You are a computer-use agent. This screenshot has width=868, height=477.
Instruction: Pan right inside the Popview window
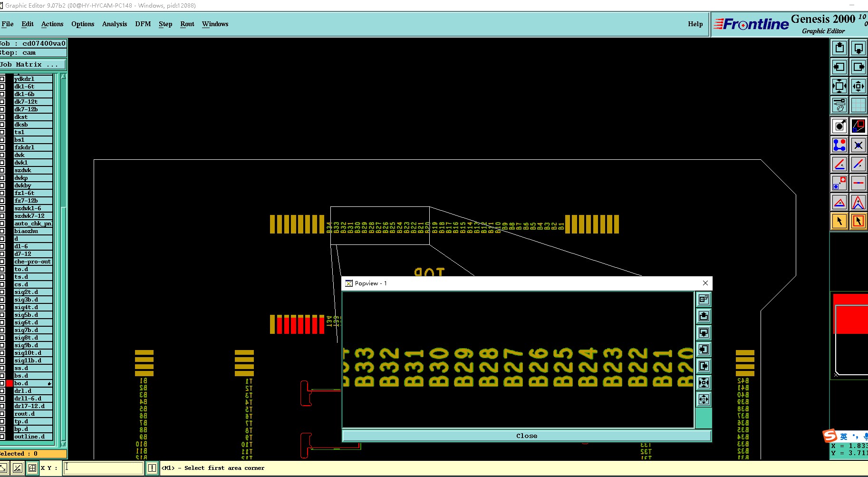click(704, 366)
